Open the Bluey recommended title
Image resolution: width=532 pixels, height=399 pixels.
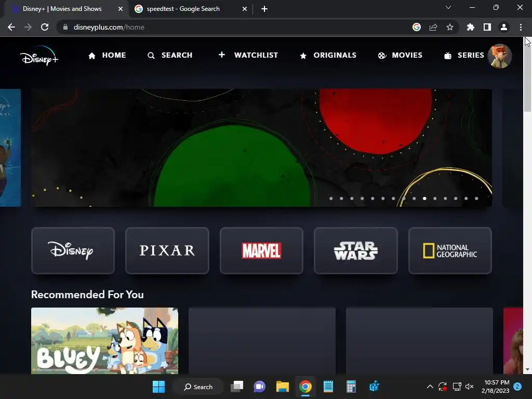click(x=104, y=341)
